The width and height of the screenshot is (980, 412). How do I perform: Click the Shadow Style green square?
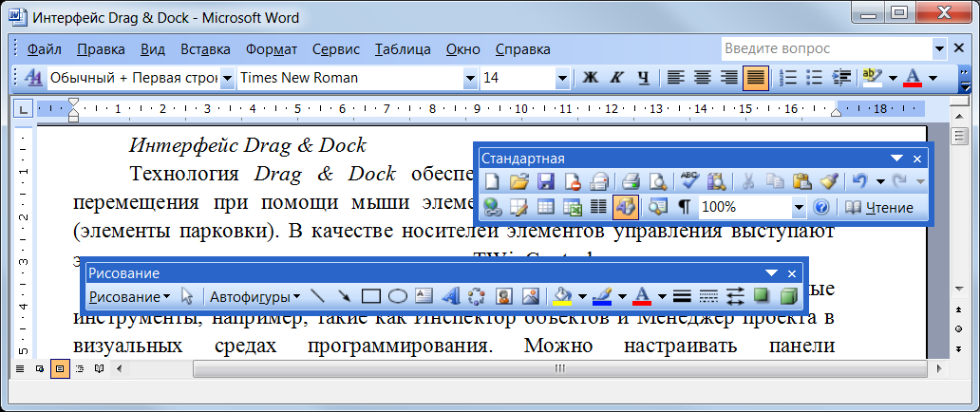coord(762,296)
